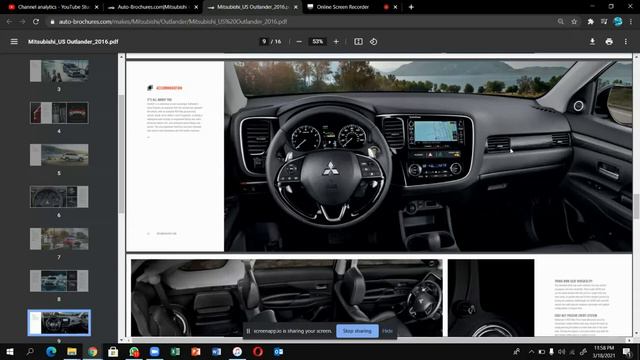Click the thumbnail sidebar scrollbar
The image size is (640, 360).
(x=121, y=153)
